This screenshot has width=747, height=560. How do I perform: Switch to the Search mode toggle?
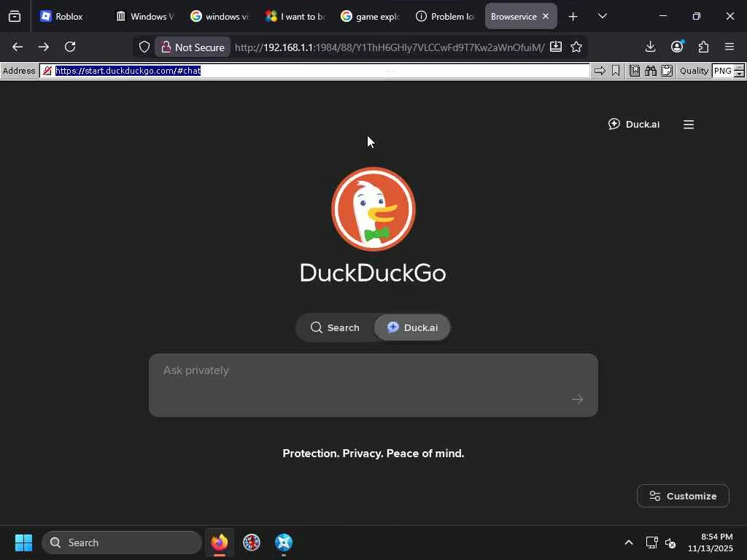point(335,327)
